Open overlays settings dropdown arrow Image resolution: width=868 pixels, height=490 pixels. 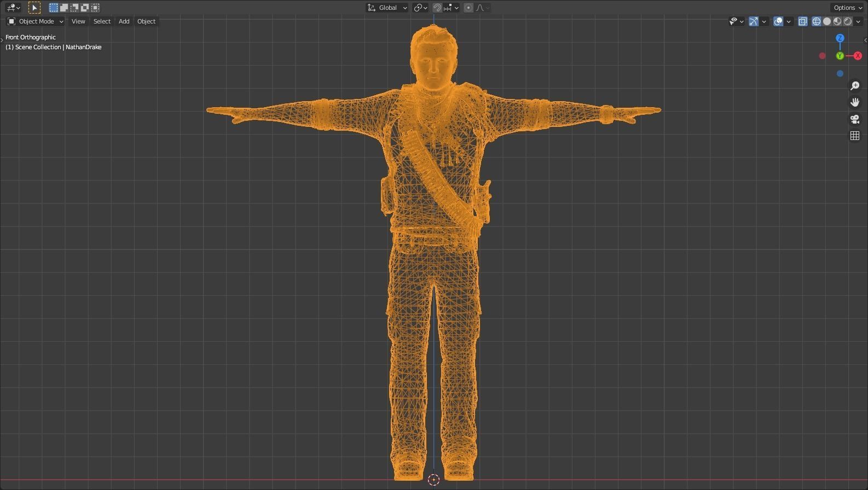coord(789,21)
